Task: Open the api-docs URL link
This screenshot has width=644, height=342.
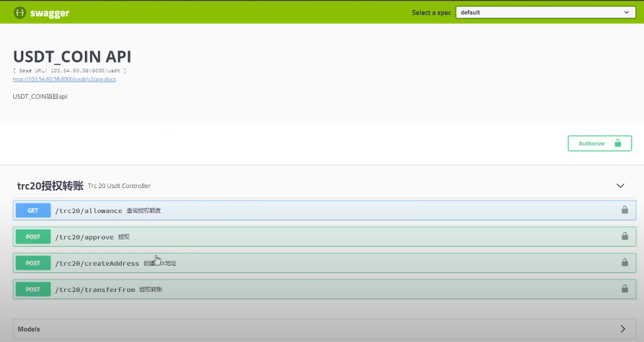Action: pyautogui.click(x=64, y=79)
